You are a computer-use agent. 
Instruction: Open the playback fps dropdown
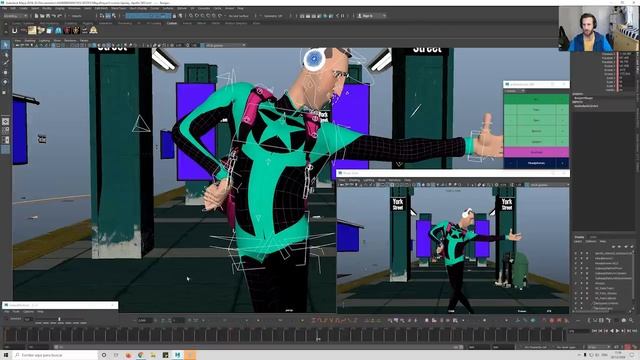tap(599, 347)
